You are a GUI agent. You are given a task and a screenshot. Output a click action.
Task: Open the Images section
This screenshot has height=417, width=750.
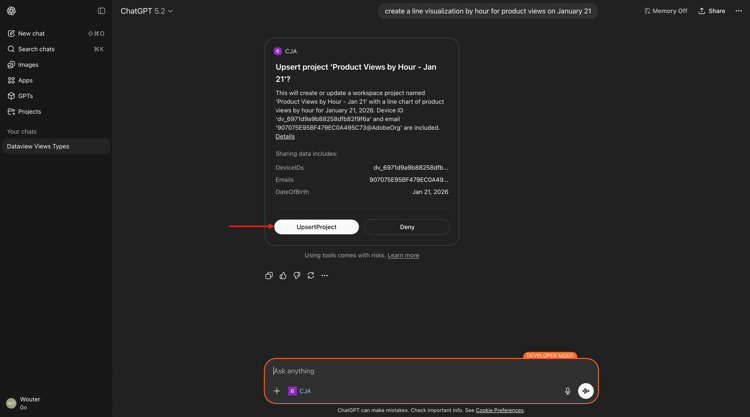click(56, 65)
